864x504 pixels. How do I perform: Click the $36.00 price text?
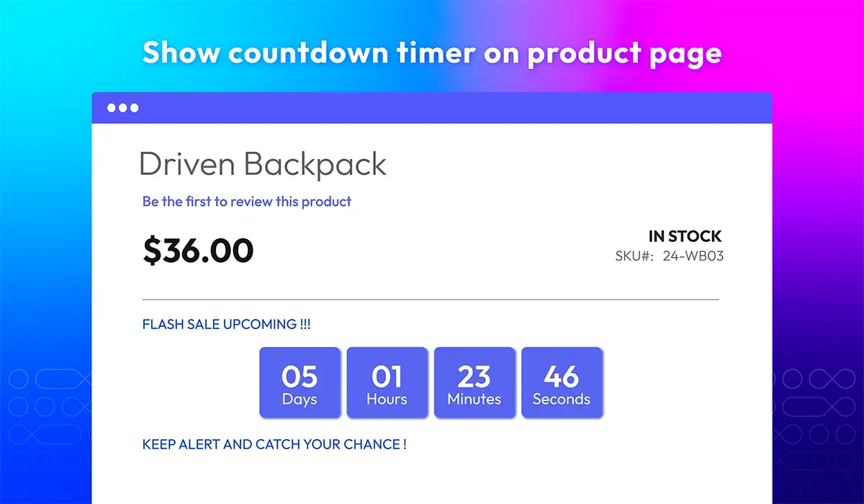tap(198, 251)
